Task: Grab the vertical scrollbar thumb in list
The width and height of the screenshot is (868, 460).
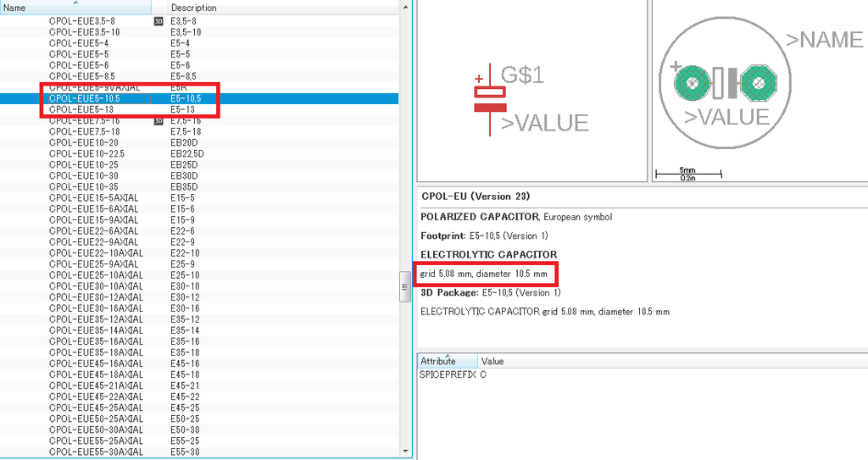Action: tap(406, 286)
